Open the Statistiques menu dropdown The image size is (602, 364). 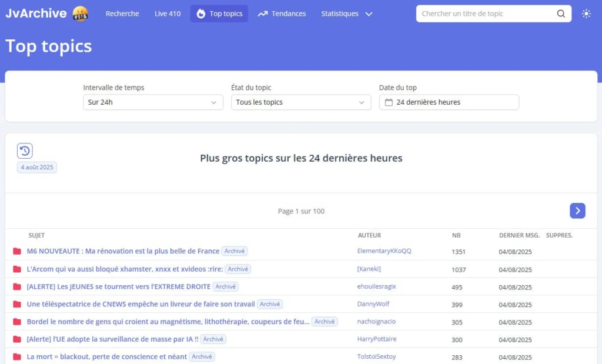pyautogui.click(x=346, y=14)
